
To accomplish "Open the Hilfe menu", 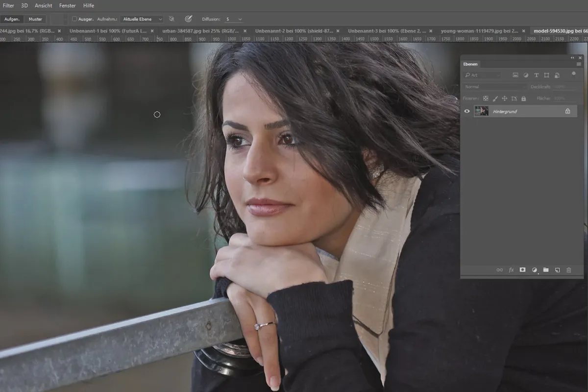I will click(x=89, y=5).
